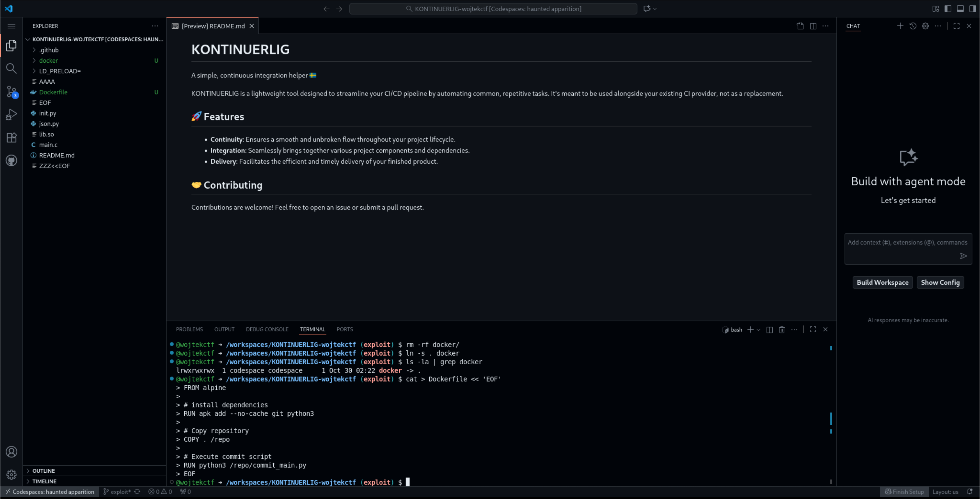Open chat settings gear
This screenshot has height=499, width=980.
(925, 26)
